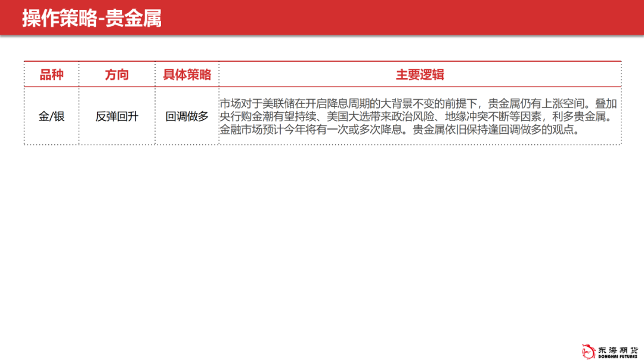This screenshot has width=644, height=363.
Task: Click the 金/银 table cell
Action: (51, 116)
